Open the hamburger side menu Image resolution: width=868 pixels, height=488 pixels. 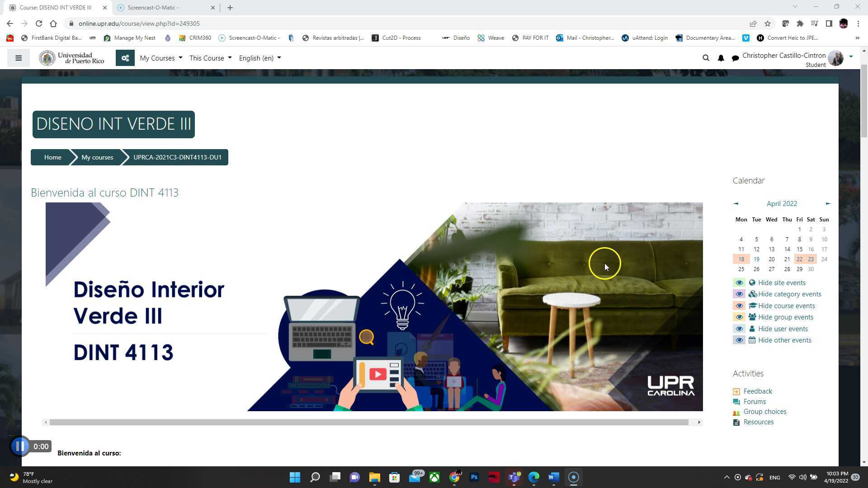point(19,58)
